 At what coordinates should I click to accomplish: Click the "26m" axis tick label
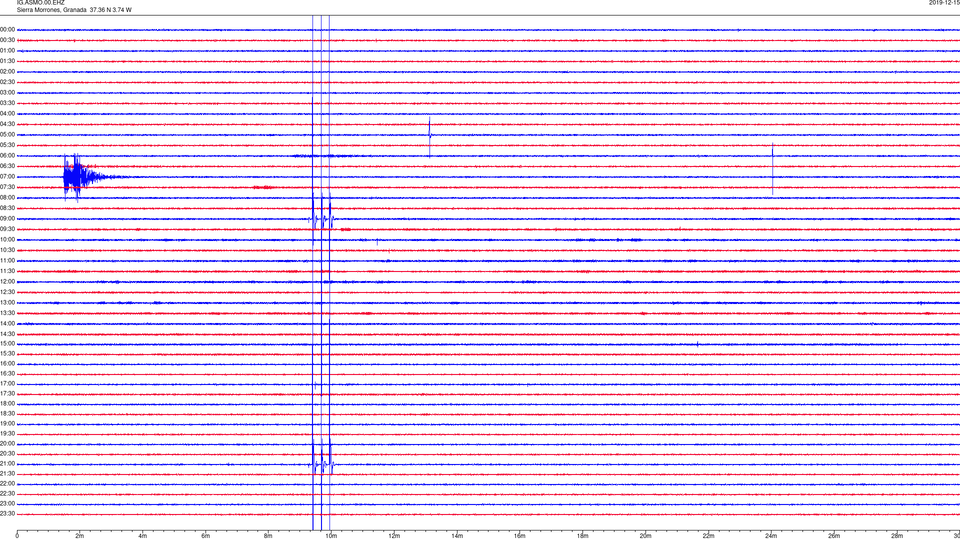coord(834,536)
